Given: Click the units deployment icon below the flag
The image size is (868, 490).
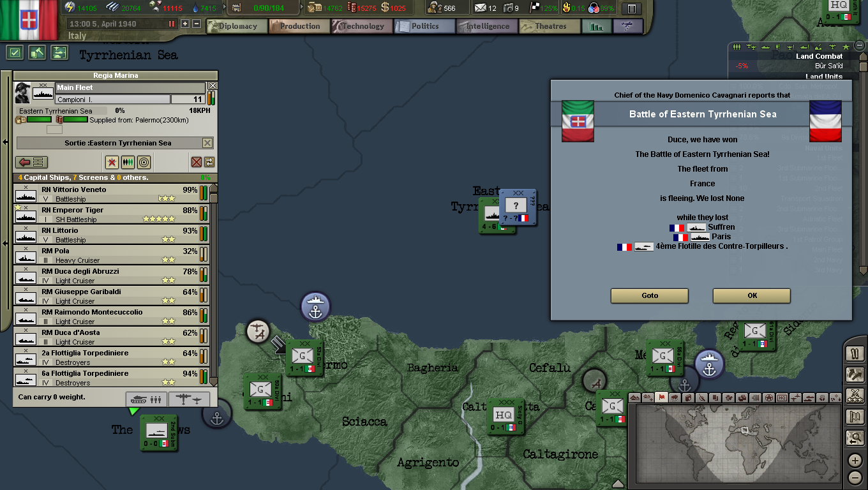Looking at the screenshot, I should [x=59, y=53].
